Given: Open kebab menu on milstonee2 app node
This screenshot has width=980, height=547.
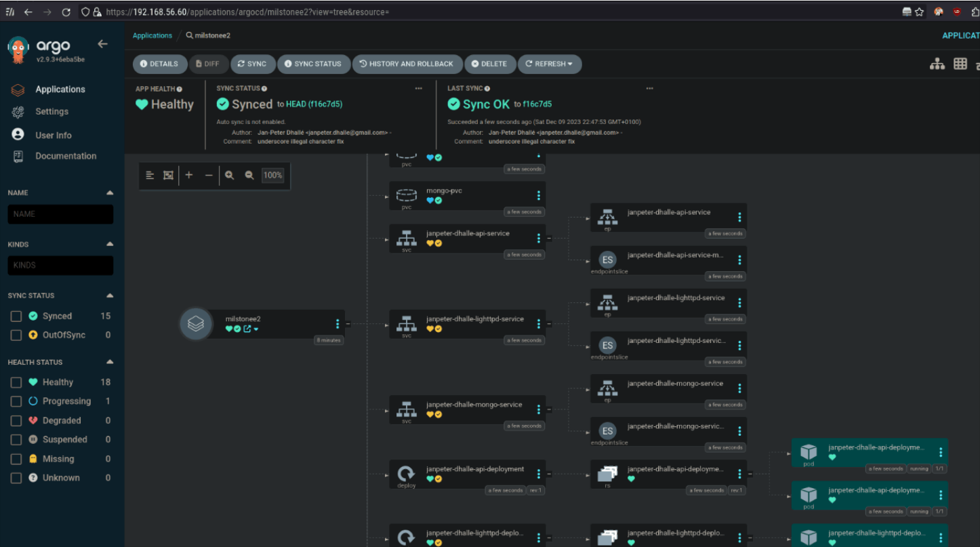Looking at the screenshot, I should coord(338,324).
